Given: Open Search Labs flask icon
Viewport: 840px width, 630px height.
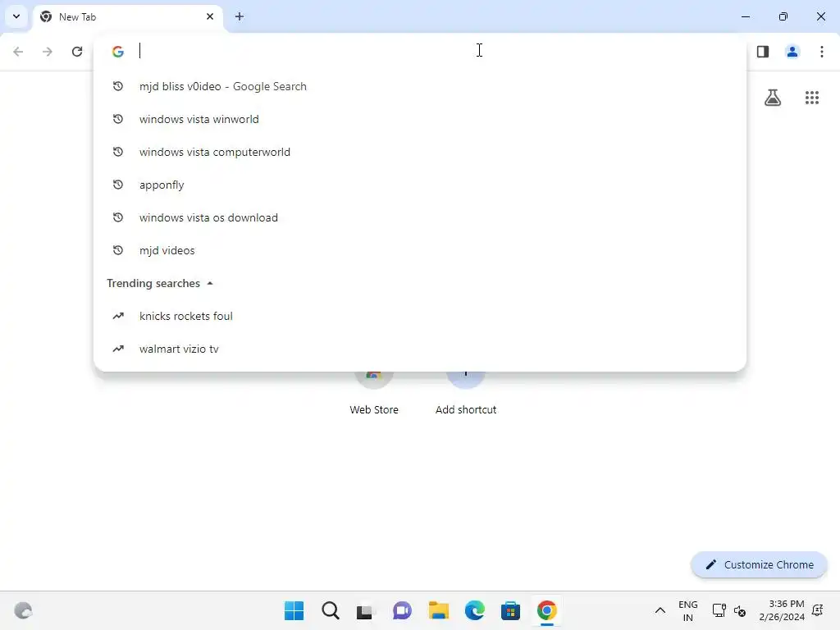Looking at the screenshot, I should pos(773,98).
